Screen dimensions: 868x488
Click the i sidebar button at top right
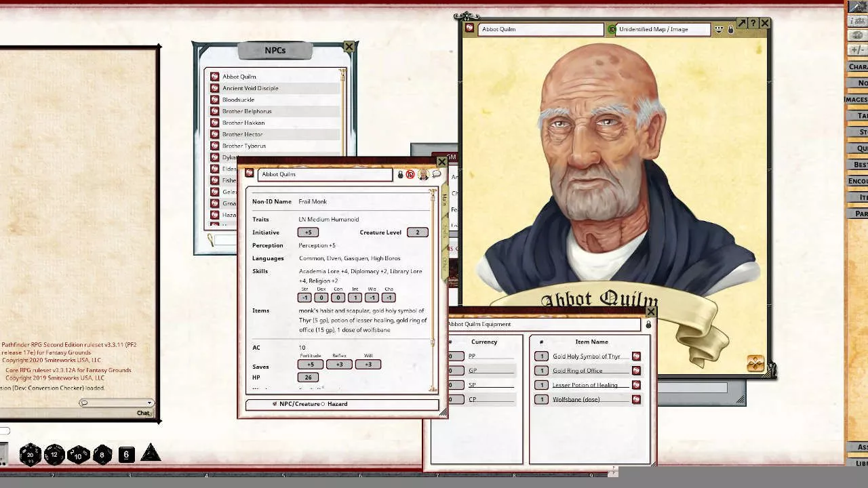point(858,21)
